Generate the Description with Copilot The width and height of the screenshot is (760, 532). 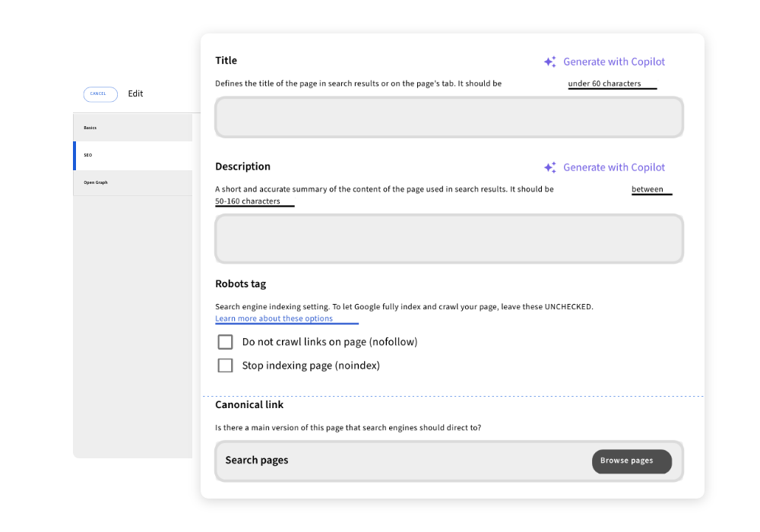[x=613, y=168]
